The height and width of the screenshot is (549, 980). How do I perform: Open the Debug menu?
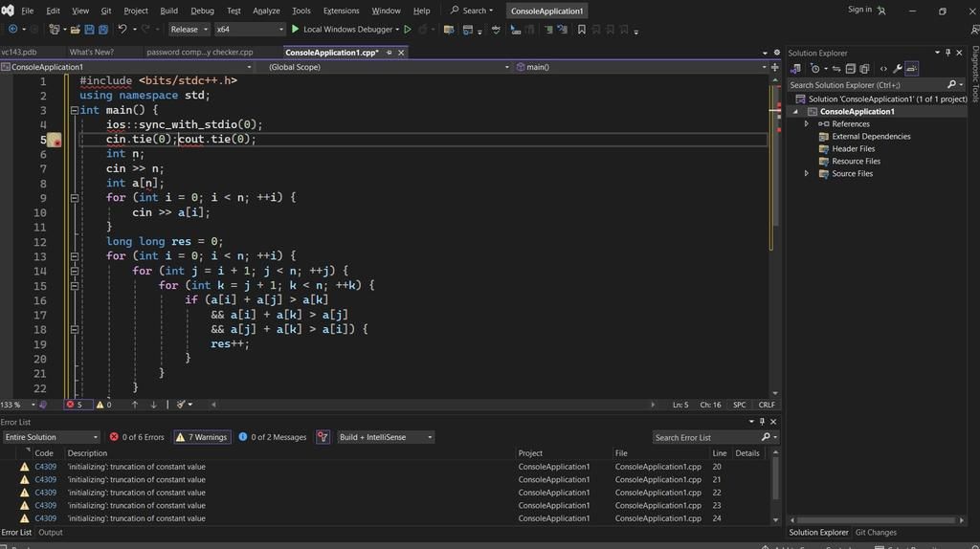202,11
